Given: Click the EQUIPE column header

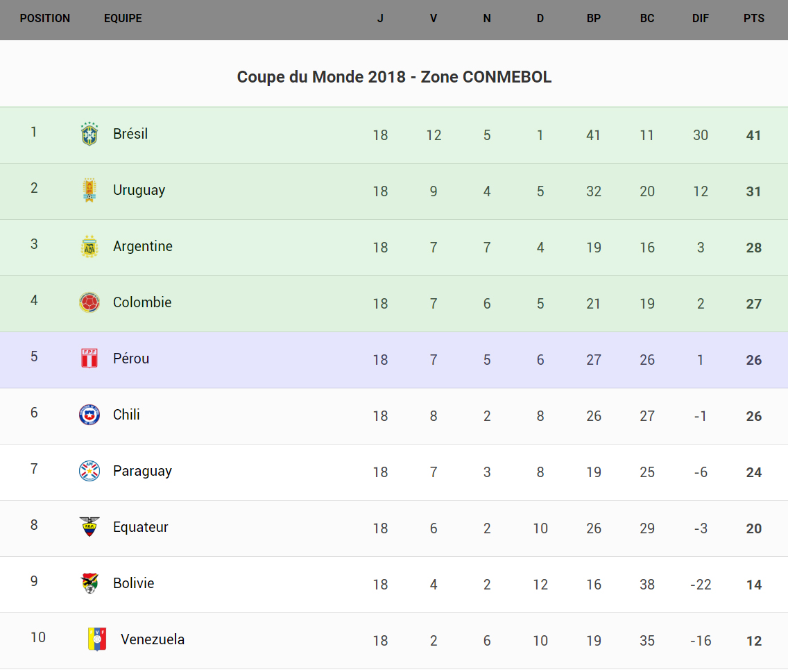Looking at the screenshot, I should 123,19.
